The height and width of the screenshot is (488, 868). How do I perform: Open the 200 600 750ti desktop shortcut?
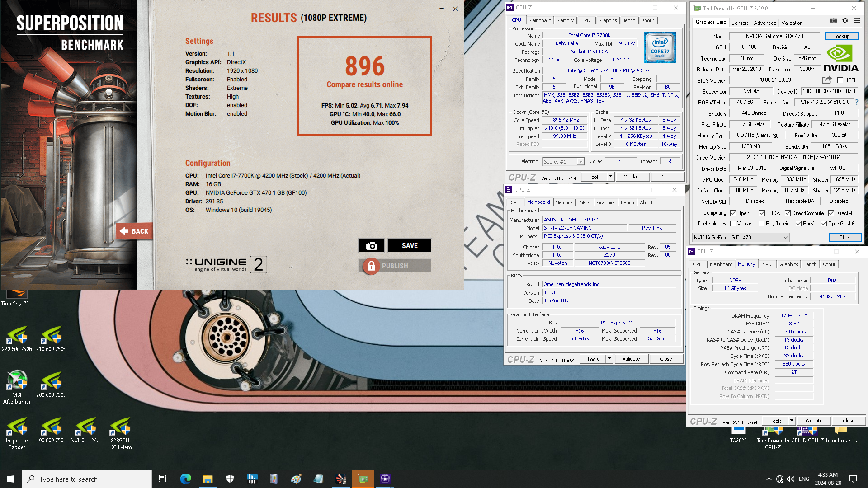tap(51, 384)
